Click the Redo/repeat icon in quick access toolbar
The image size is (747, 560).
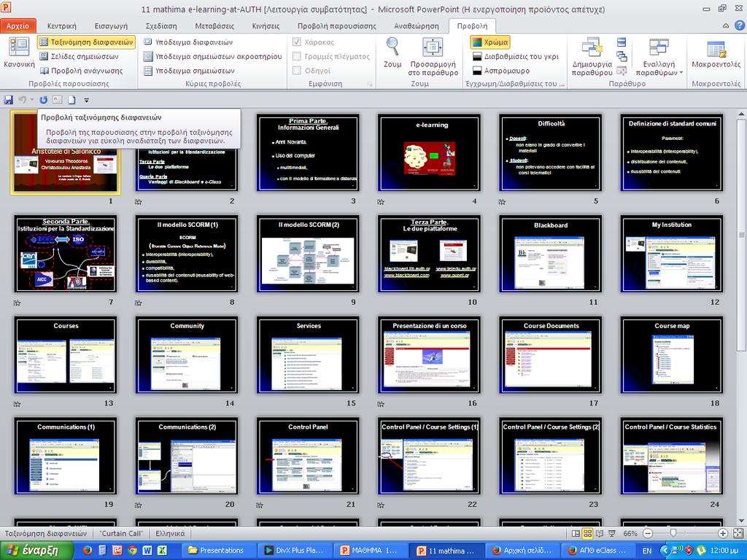43,100
